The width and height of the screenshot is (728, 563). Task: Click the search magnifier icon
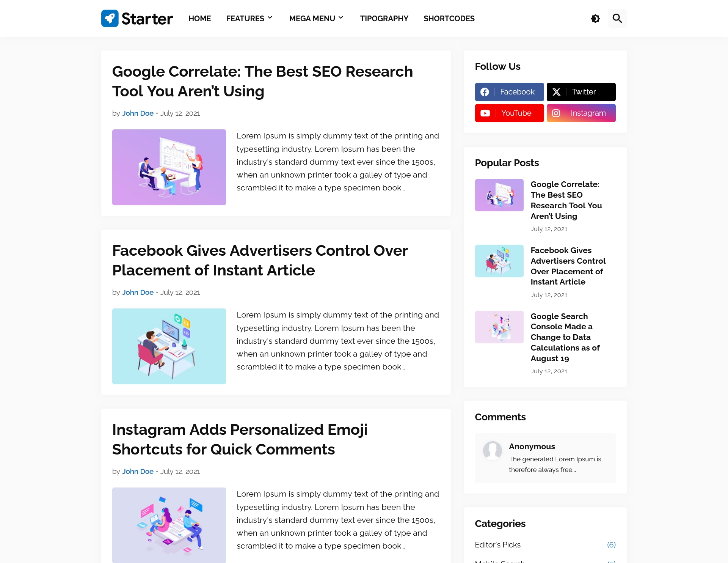click(617, 18)
